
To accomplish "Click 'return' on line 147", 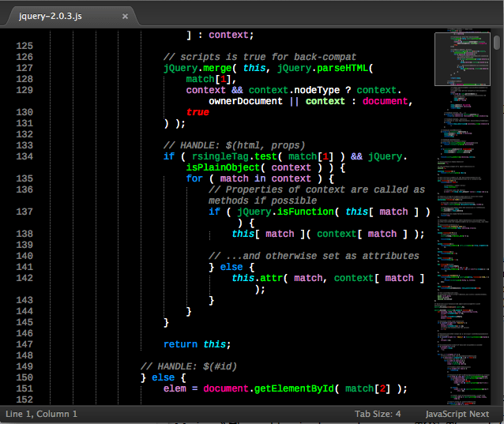I will click(x=180, y=344).
